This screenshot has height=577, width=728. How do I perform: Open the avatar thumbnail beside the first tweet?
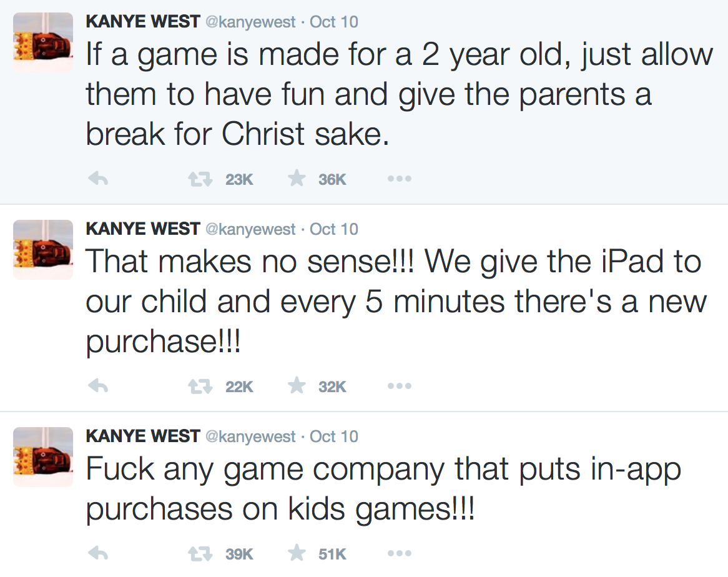coord(43,42)
